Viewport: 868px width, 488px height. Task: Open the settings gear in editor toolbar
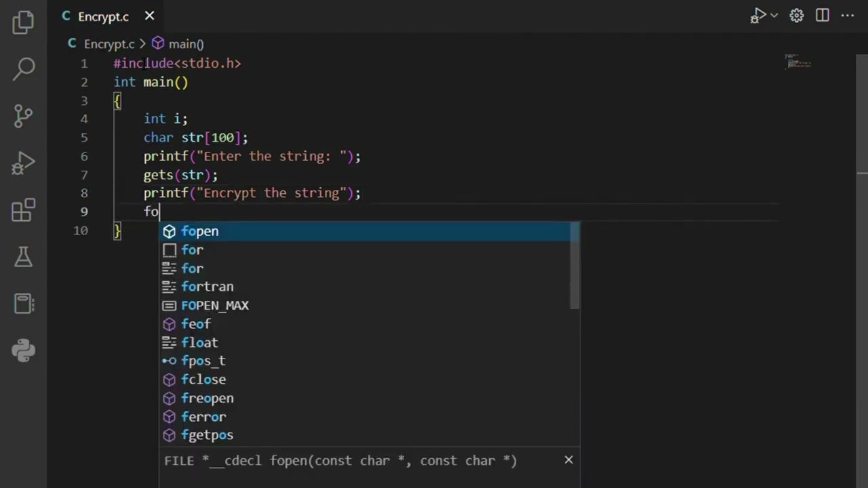[796, 16]
